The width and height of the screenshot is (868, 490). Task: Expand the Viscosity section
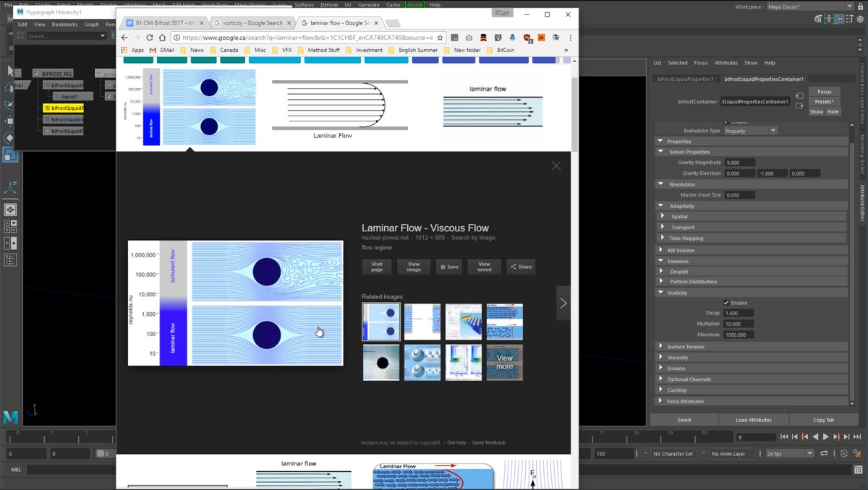pyautogui.click(x=752, y=358)
